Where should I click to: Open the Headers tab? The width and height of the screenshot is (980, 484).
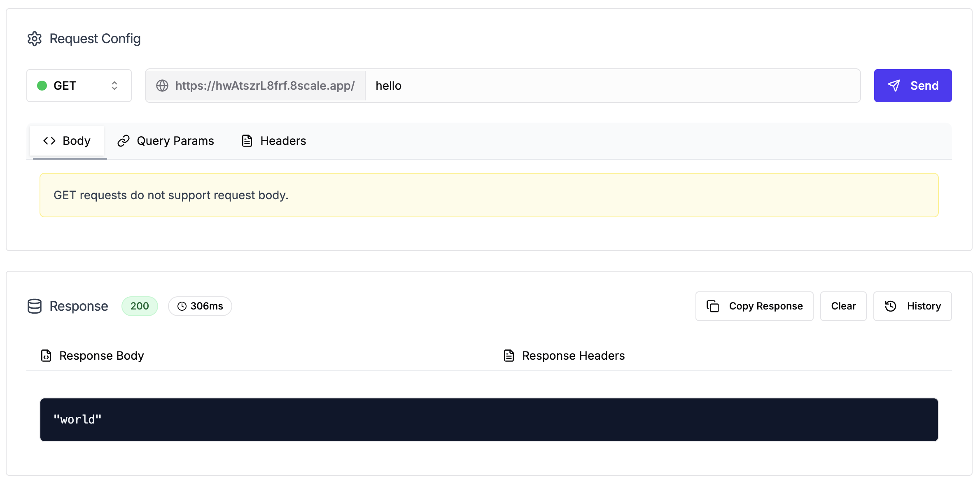pos(273,141)
